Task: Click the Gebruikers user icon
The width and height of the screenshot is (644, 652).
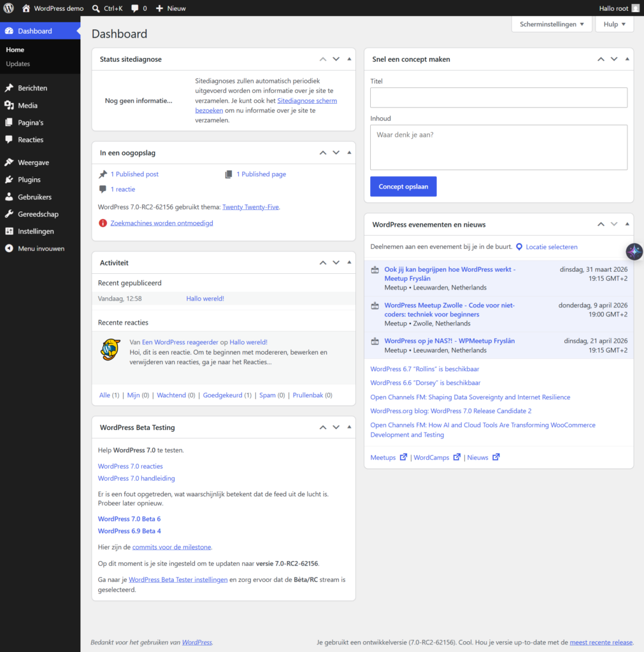Action: [x=9, y=197]
